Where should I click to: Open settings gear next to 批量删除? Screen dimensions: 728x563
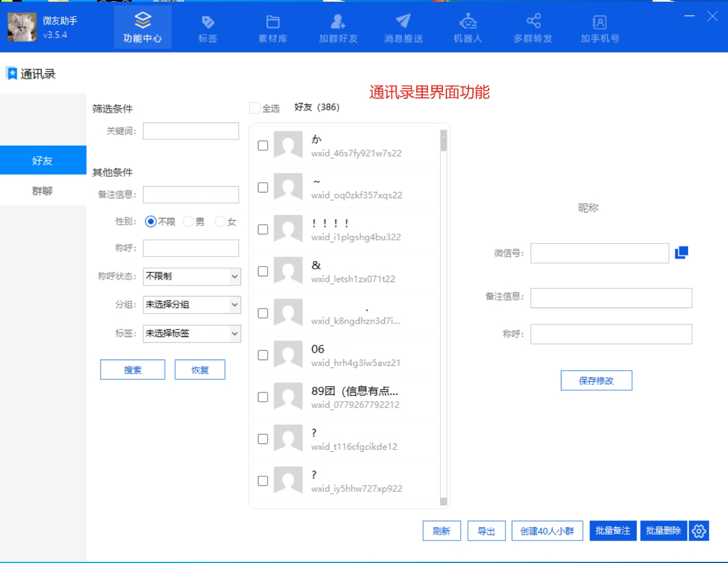[x=699, y=531]
